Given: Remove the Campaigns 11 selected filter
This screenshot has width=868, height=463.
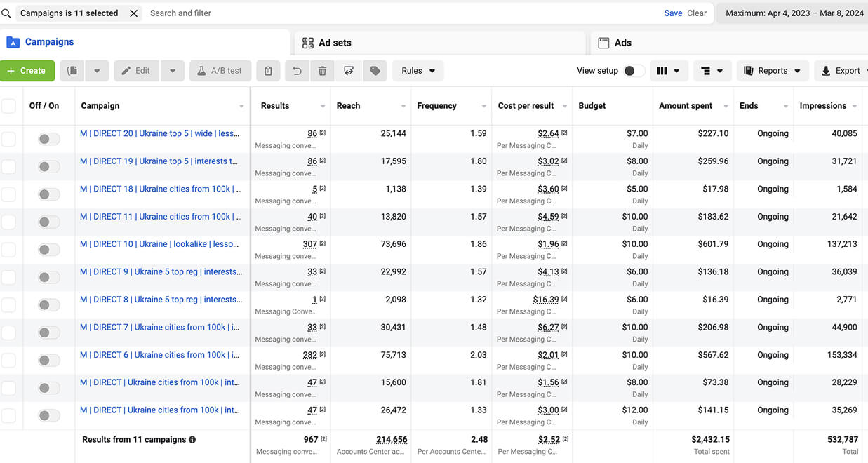Looking at the screenshot, I should (133, 13).
